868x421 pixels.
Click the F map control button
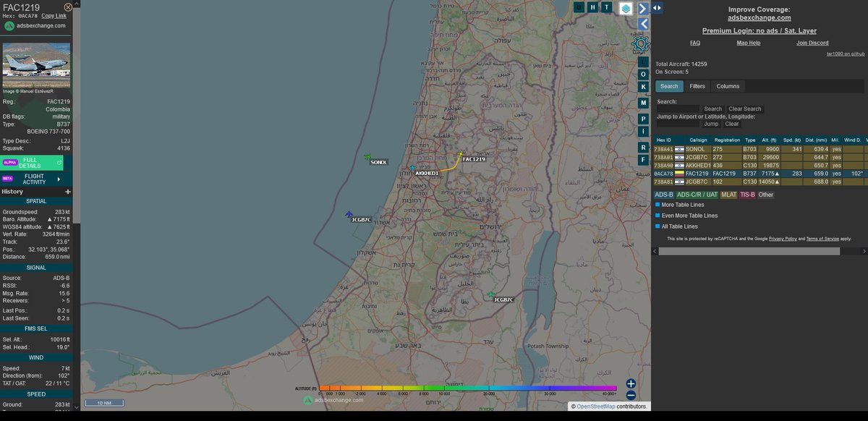643,159
